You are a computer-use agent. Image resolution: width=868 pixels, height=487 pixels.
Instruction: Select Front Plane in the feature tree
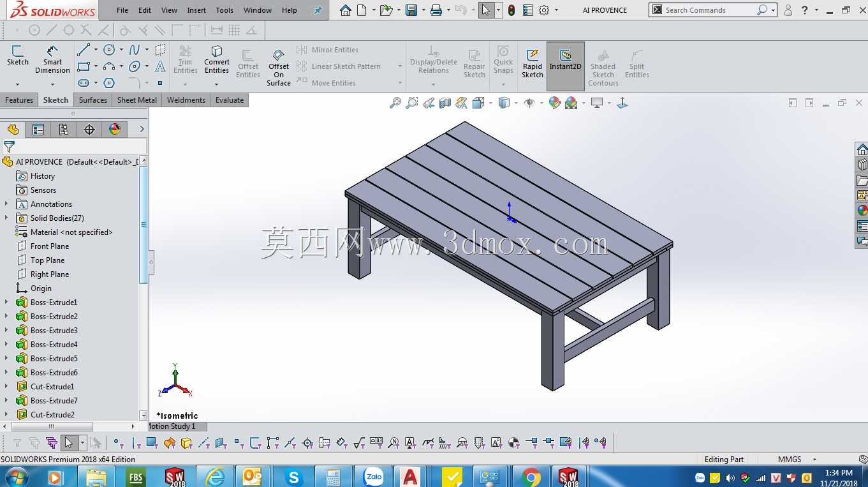tap(50, 246)
